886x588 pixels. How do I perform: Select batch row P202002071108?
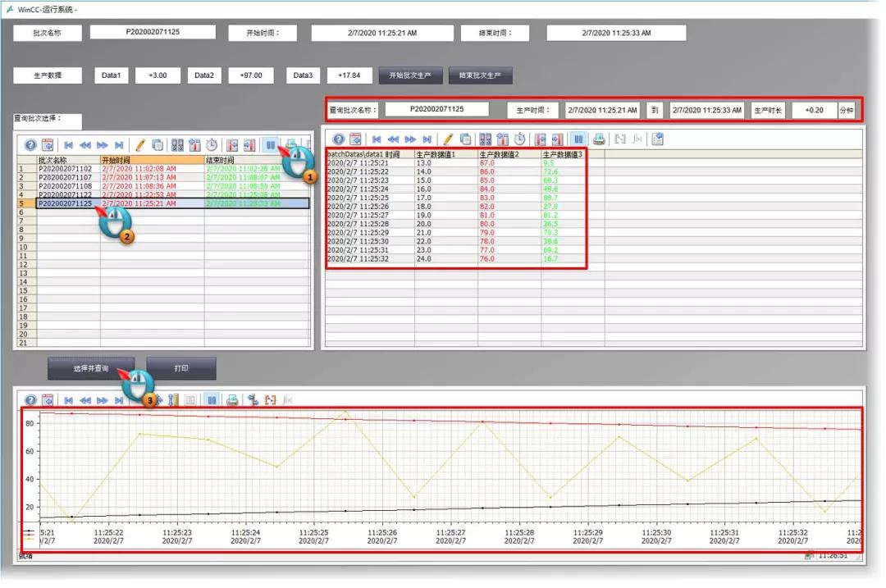(64, 186)
